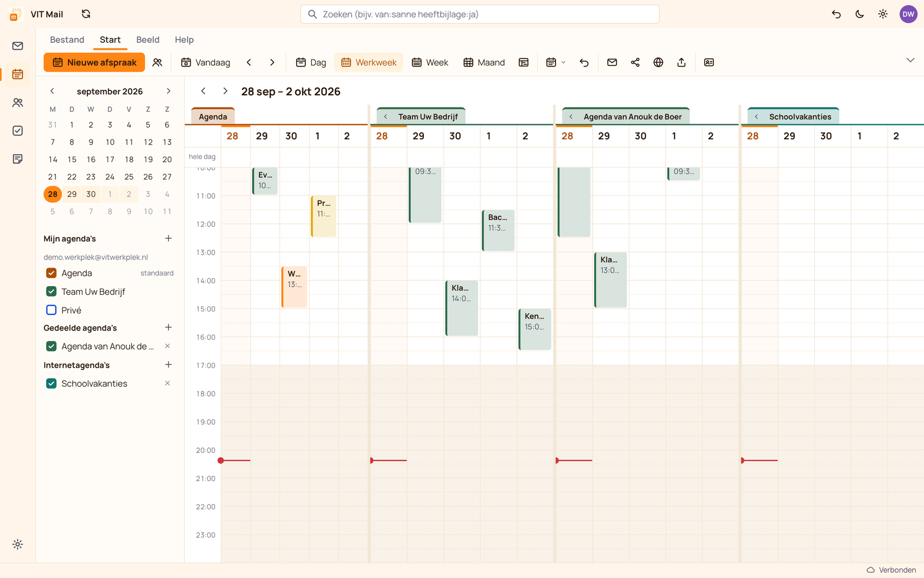Open the Bestand menu
924x578 pixels.
67,40
